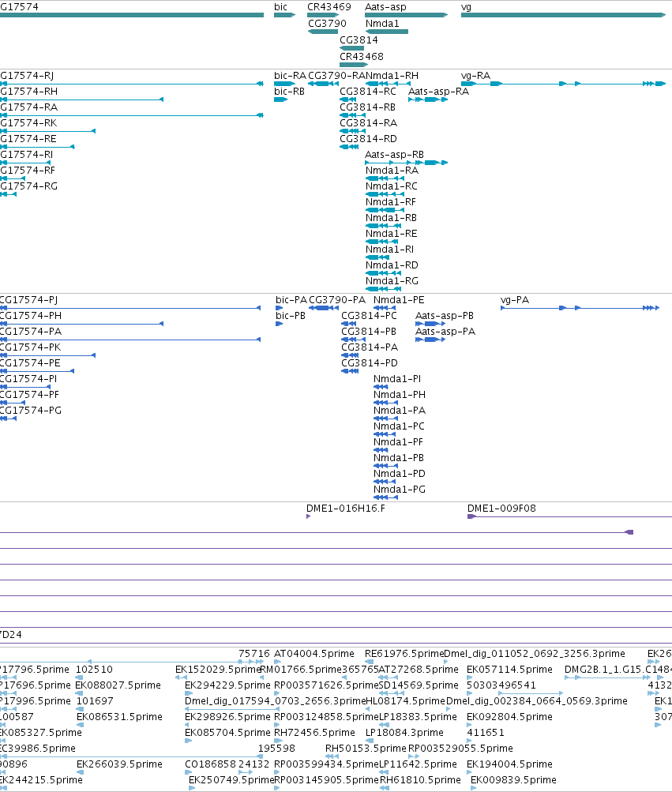Click the G17574-RE transcript label
Screen dimensions: 672x792
point(28,139)
